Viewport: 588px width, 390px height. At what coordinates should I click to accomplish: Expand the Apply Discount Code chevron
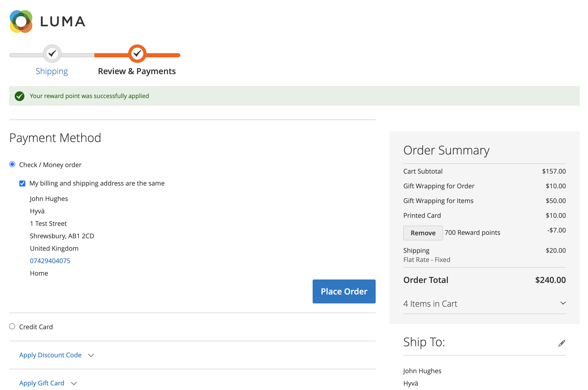(91, 355)
